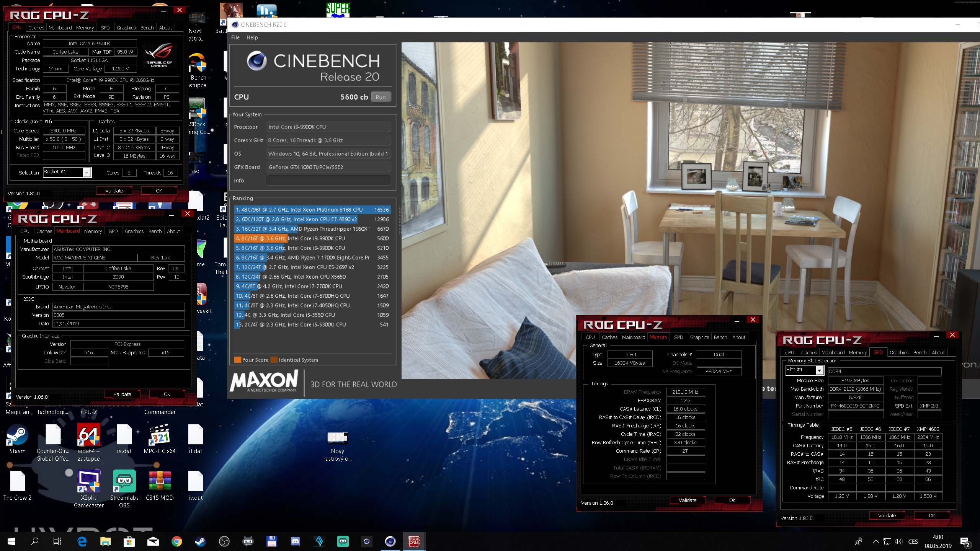This screenshot has height=551, width=980.
Task: Click OK in the SPD CPU-Z window
Action: tap(932, 515)
